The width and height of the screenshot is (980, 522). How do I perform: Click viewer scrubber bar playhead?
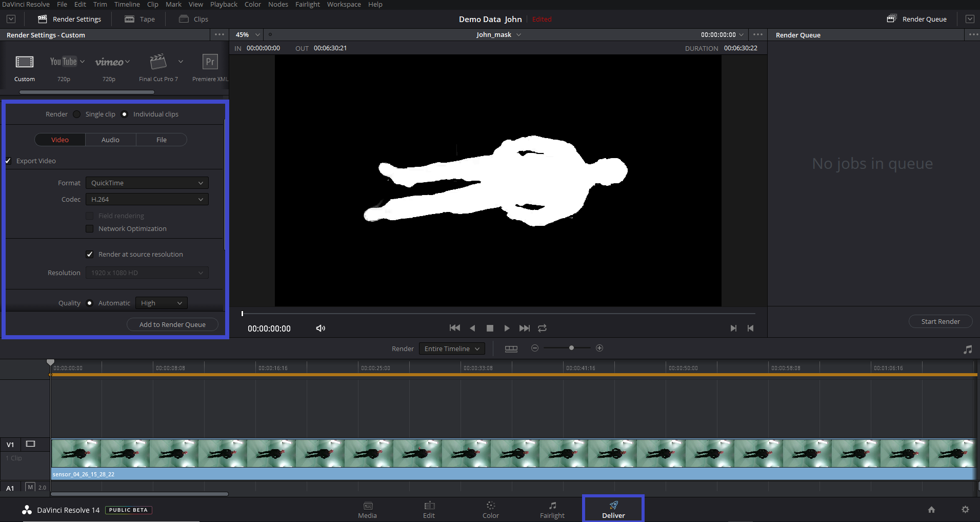242,314
